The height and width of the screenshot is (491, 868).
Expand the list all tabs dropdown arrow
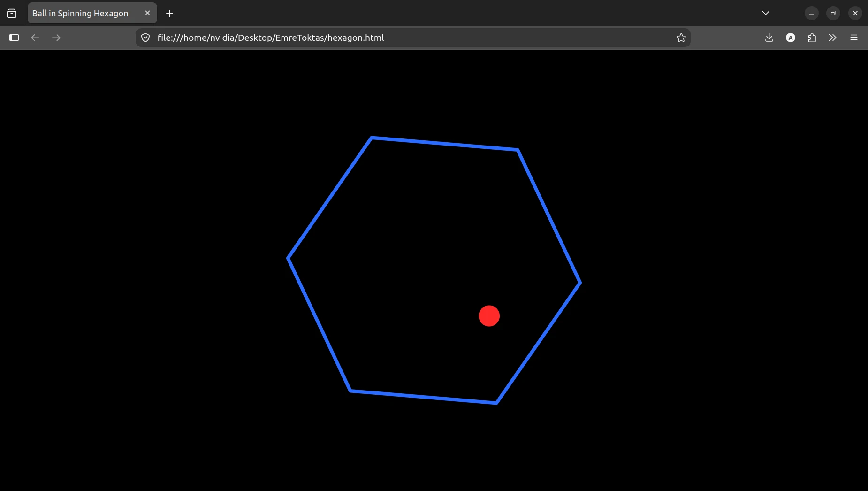[x=766, y=13]
